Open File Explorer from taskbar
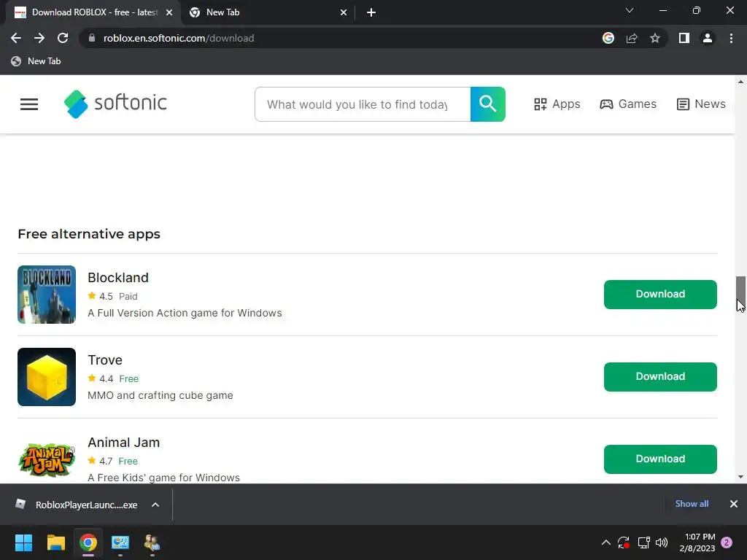This screenshot has width=747, height=560. (x=55, y=542)
